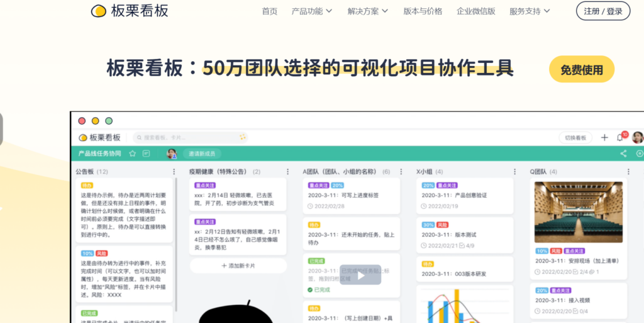Click the share icon in green toolbar
644x323 pixels.
(x=623, y=153)
